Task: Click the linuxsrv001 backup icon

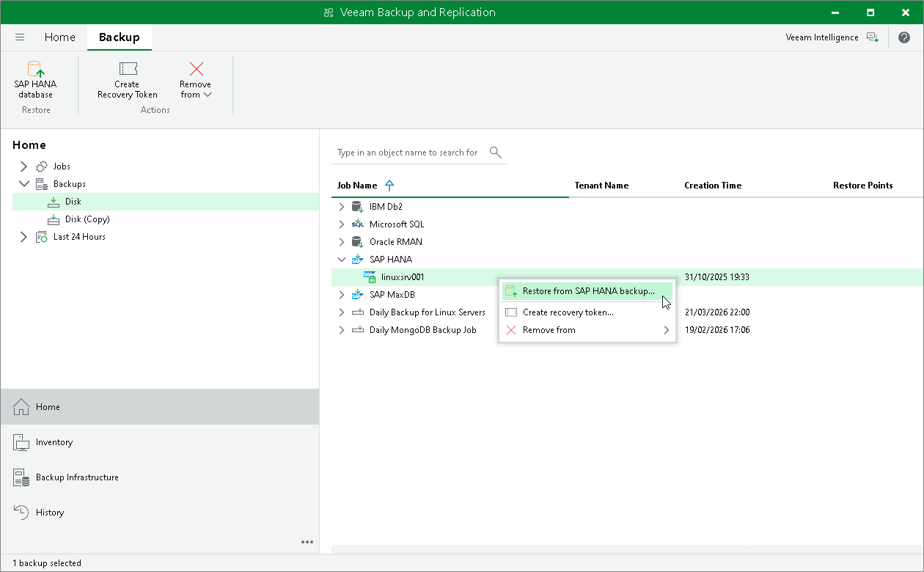Action: (370, 277)
